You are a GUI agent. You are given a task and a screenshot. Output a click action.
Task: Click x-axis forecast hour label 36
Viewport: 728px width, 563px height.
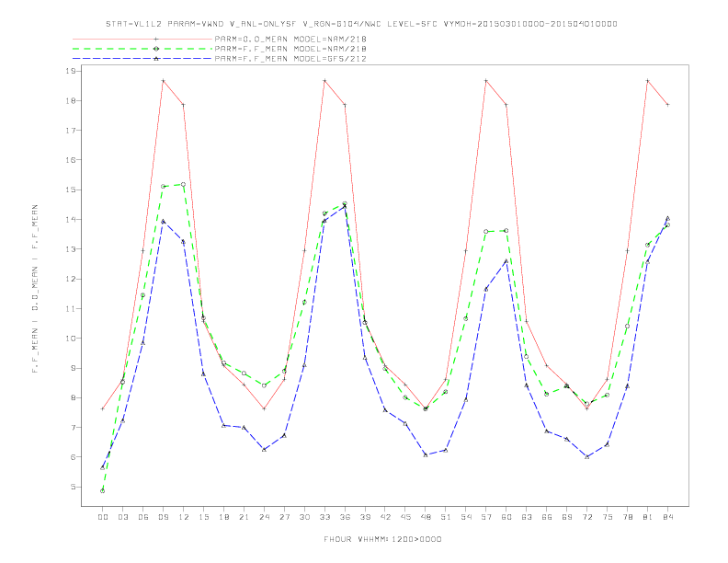[x=345, y=517]
